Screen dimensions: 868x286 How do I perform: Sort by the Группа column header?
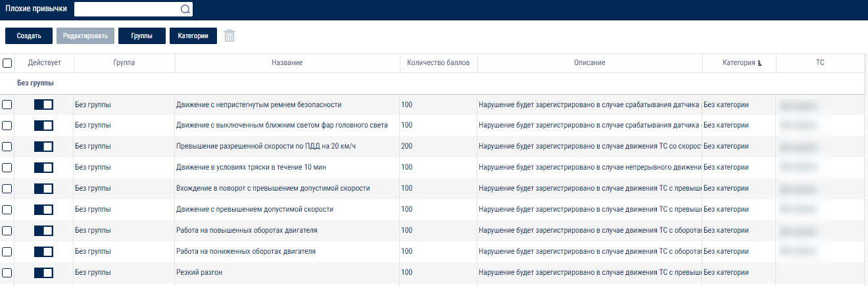tap(124, 63)
